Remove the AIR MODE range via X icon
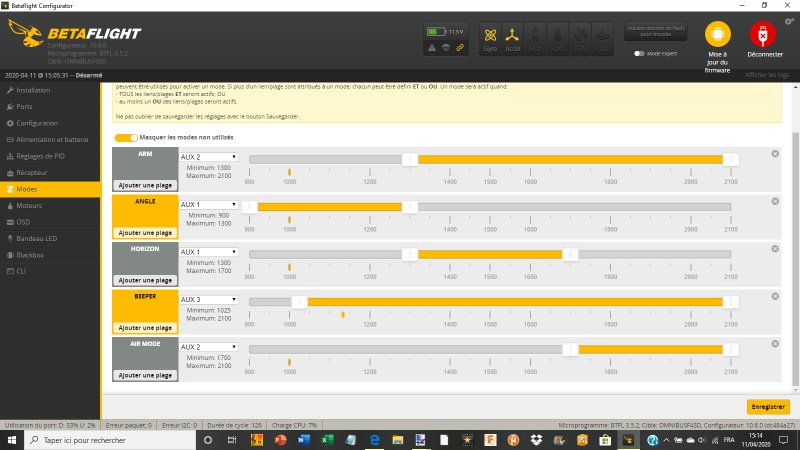 (x=775, y=342)
